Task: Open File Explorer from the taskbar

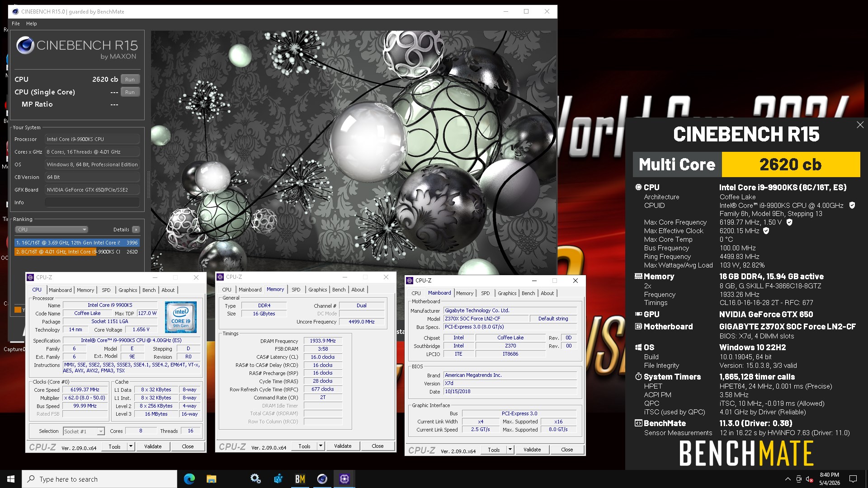Action: click(211, 479)
